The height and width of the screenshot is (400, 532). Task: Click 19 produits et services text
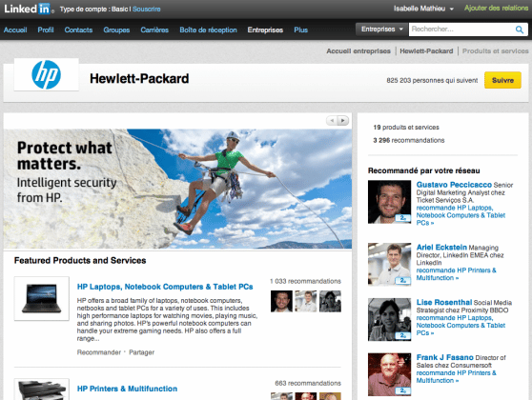tap(406, 127)
